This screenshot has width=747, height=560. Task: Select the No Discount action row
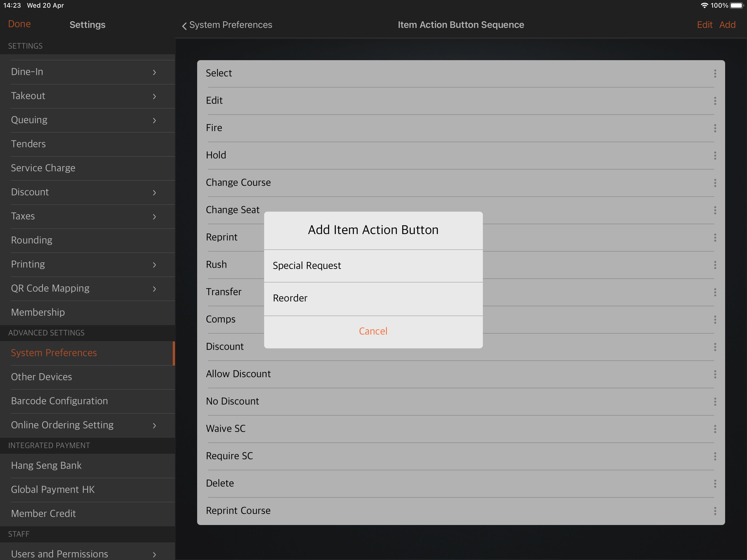[461, 402]
